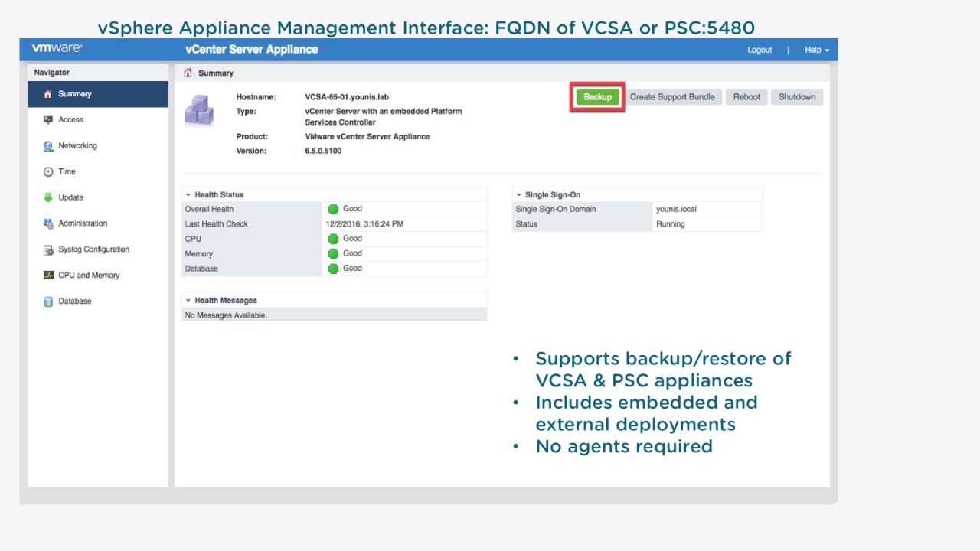Viewport: 980px width, 551px height.
Task: Collapse the Health Messages section
Action: click(188, 301)
